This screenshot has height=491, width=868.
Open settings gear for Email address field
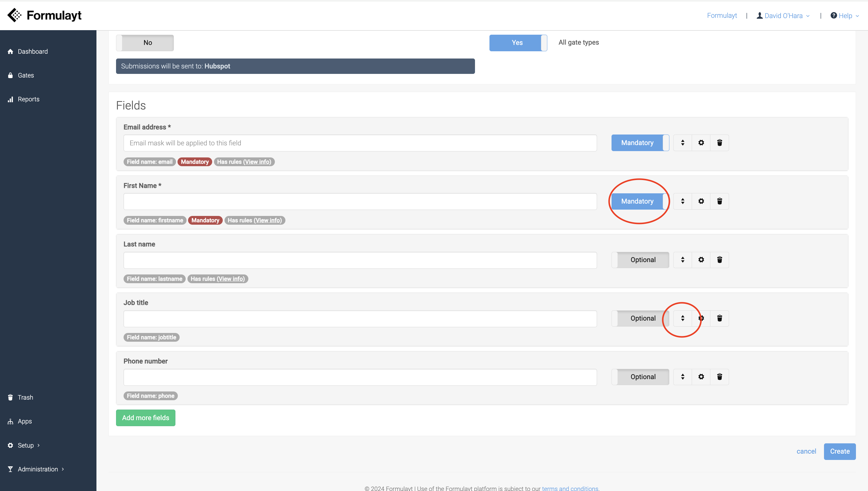pyautogui.click(x=701, y=143)
